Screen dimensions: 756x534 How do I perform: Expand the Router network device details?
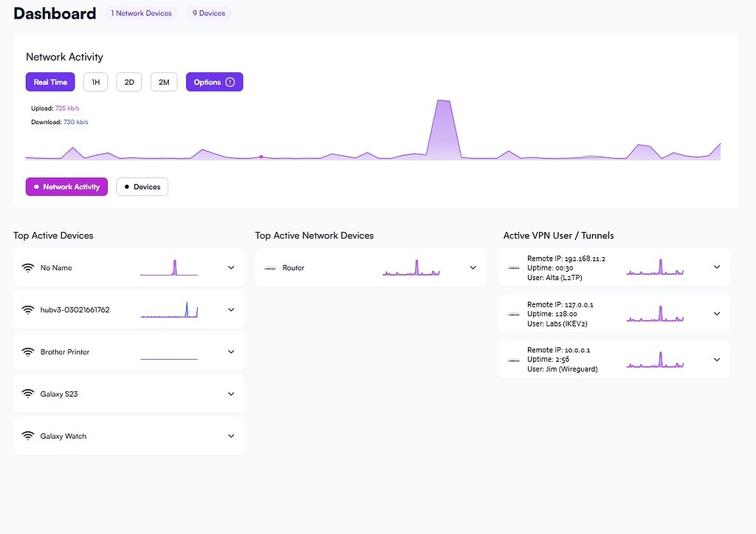(x=472, y=268)
